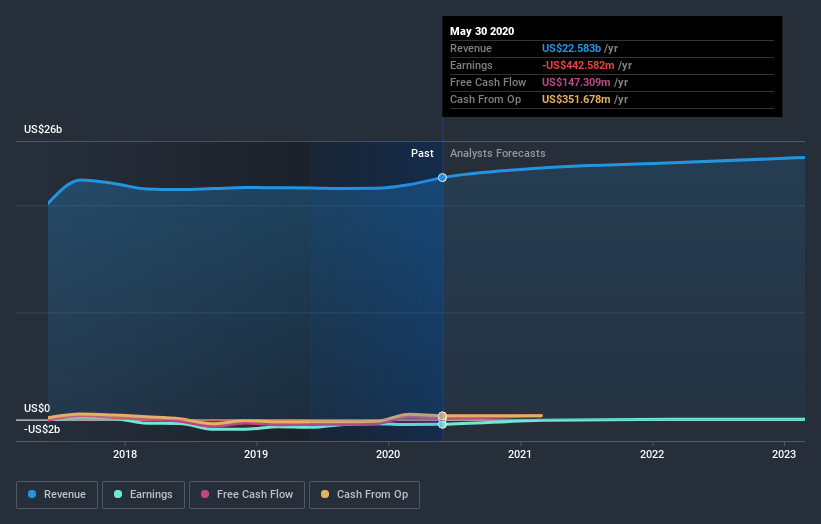The image size is (821, 524).
Task: Click the 2023 x-axis label
Action: [784, 454]
